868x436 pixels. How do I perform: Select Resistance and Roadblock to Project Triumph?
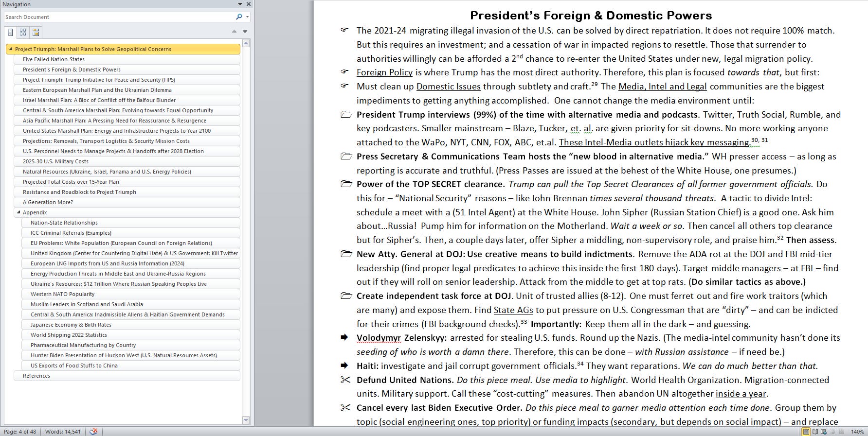pyautogui.click(x=127, y=192)
